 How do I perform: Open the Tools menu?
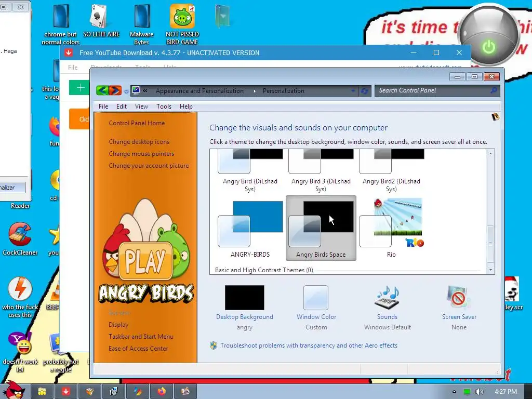coord(164,107)
